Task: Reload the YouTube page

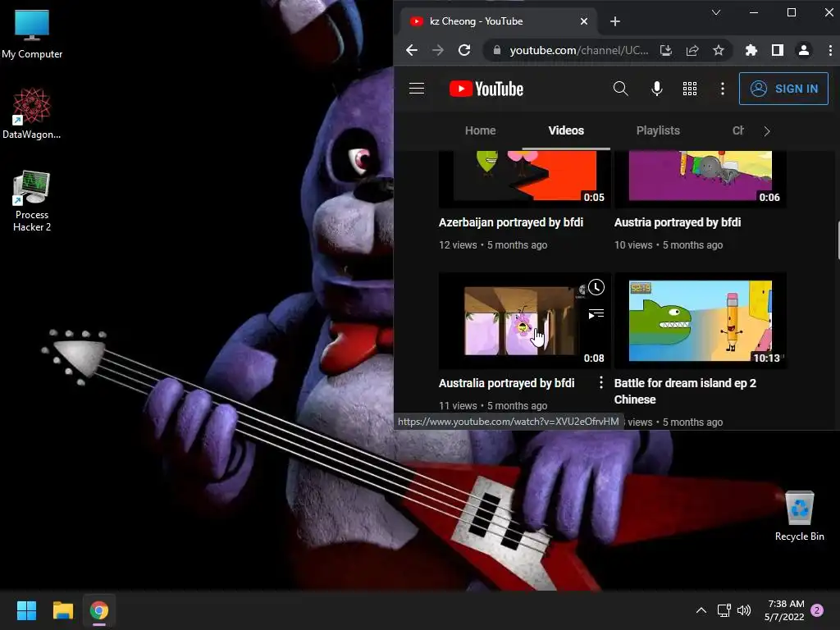Action: pyautogui.click(x=464, y=50)
